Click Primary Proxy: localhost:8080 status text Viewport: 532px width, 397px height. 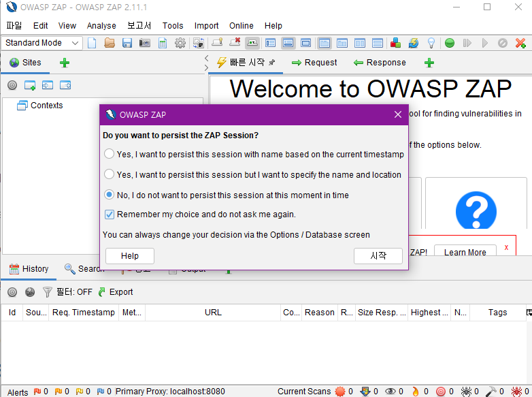170,392
